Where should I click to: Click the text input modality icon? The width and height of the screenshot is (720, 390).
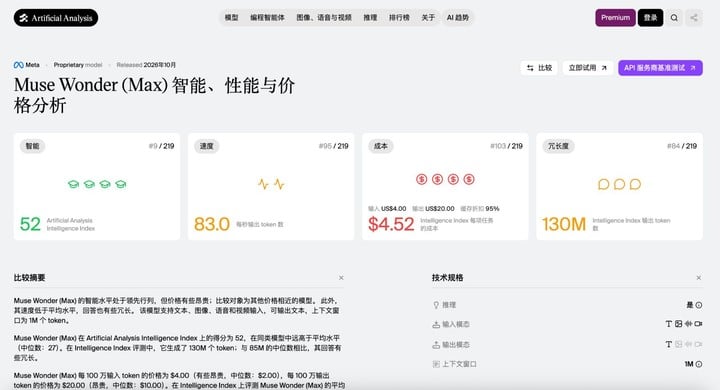coord(669,324)
